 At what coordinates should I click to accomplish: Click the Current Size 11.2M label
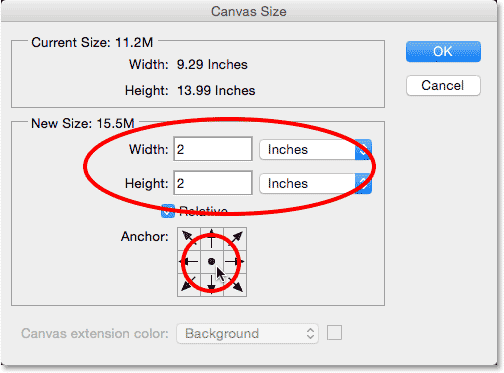click(92, 42)
